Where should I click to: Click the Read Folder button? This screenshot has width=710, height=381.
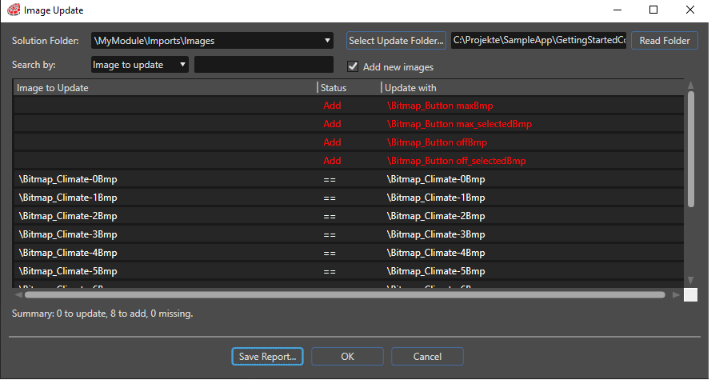pyautogui.click(x=664, y=40)
